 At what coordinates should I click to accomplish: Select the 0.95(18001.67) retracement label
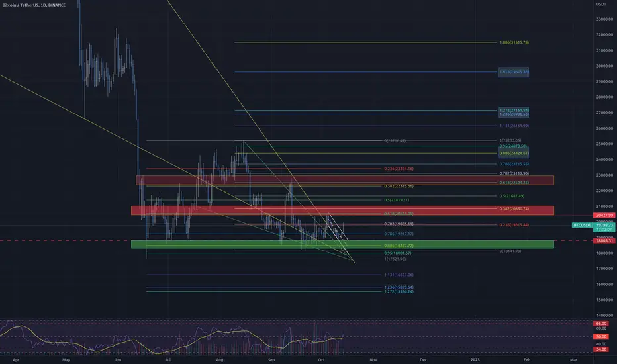click(397, 253)
